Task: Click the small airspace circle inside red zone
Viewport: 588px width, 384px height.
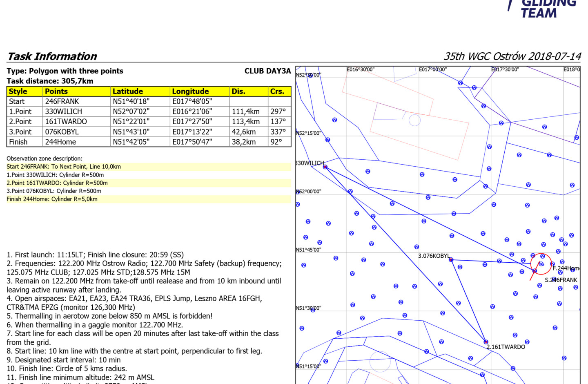Action: point(414,120)
